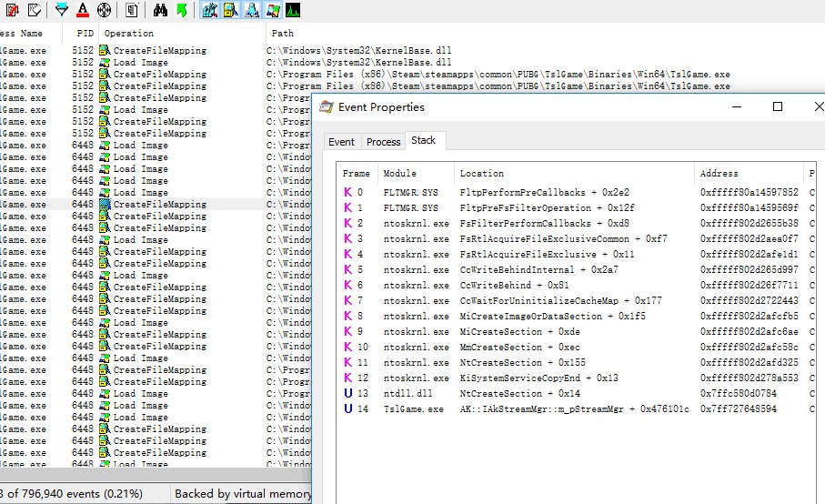Click address 0xfffff80a14597852

pyautogui.click(x=750, y=193)
